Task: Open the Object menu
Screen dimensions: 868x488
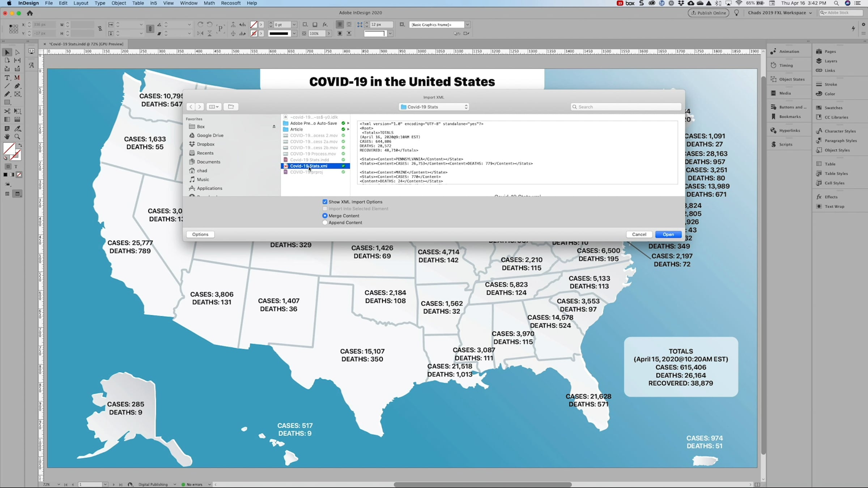Action: coord(119,3)
